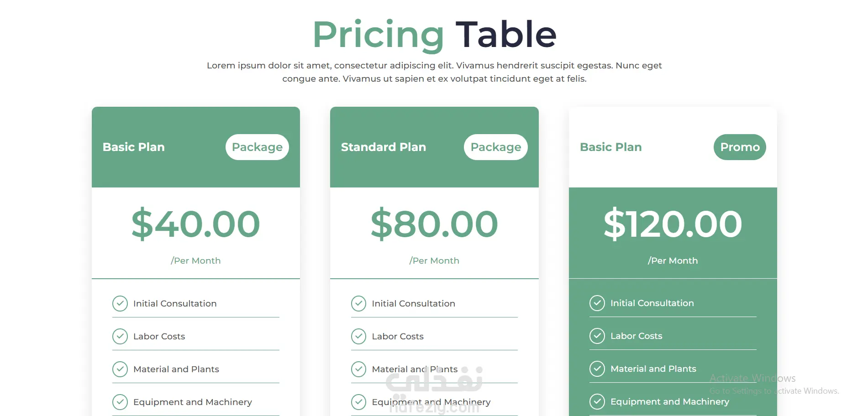Image resolution: width=868 pixels, height=416 pixels.
Task: Click the Pricing Table title
Action: point(434,34)
